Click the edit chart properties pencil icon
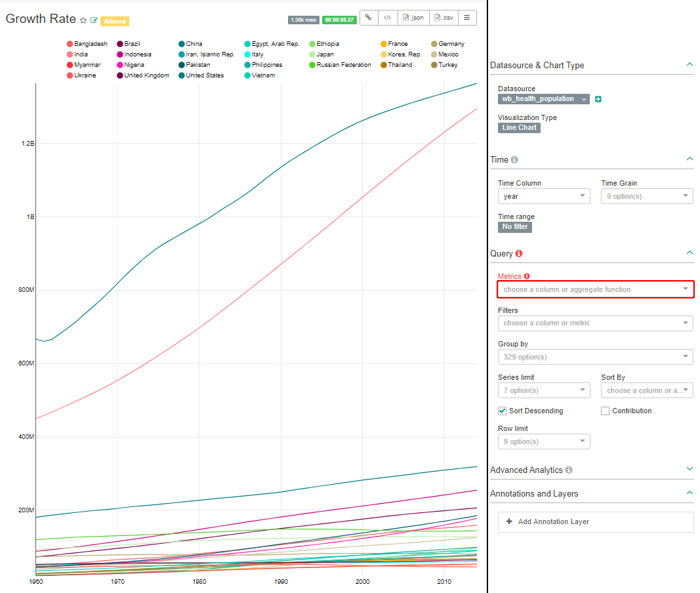 (x=94, y=20)
